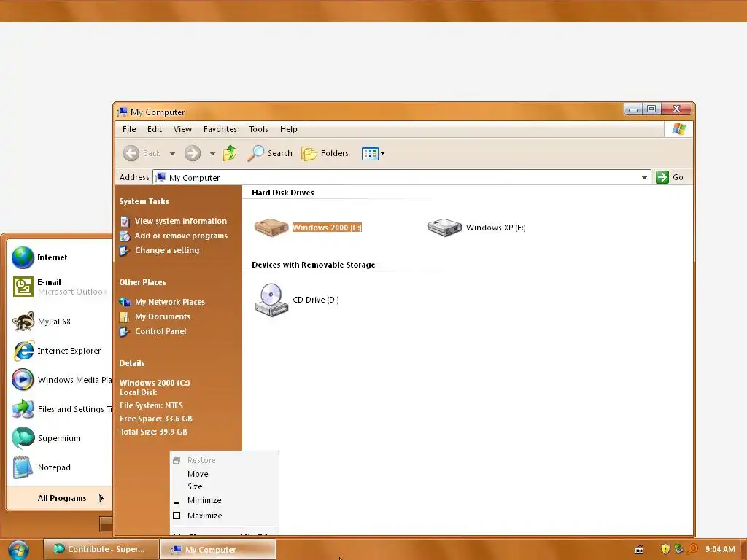Collapse the System Tasks section header
The height and width of the screenshot is (560, 747).
tap(144, 201)
